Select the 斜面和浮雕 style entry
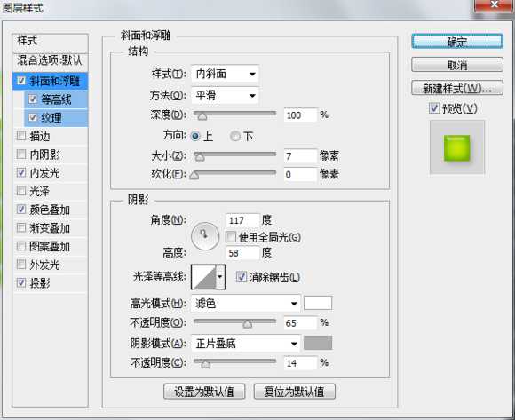Viewport: 515px width, 420px height. 54,81
